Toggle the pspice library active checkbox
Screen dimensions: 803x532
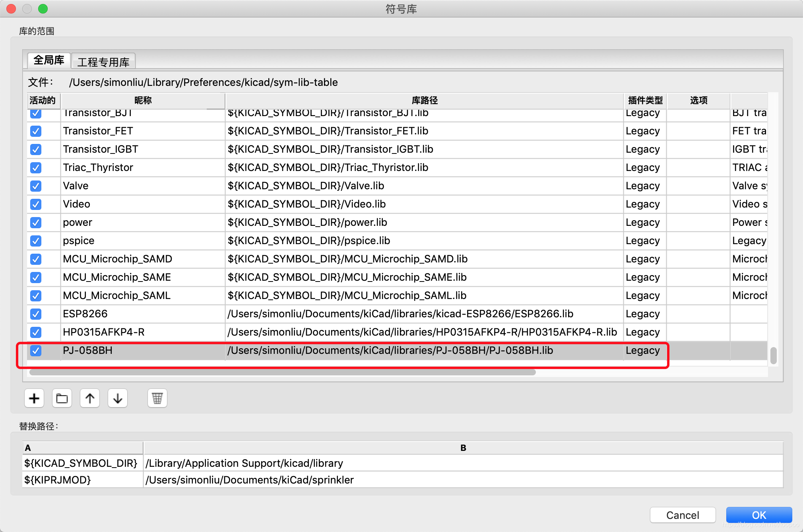click(x=36, y=241)
